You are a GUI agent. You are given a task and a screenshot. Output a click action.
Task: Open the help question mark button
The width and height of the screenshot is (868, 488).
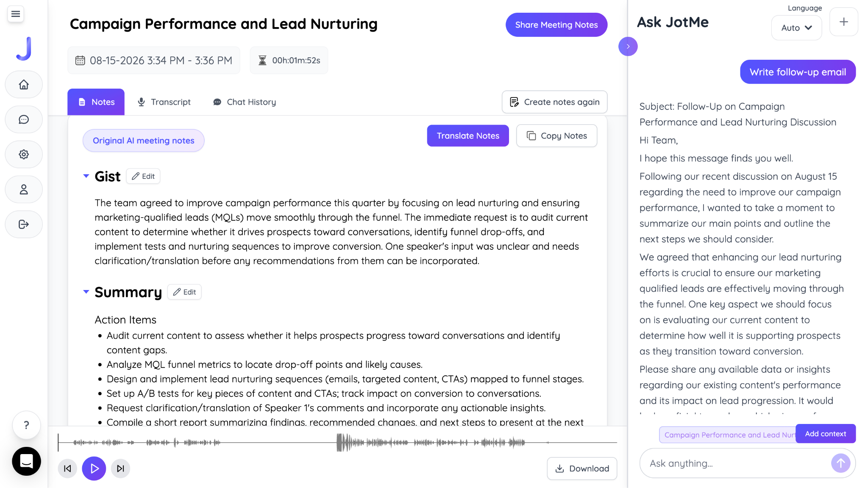(x=26, y=425)
